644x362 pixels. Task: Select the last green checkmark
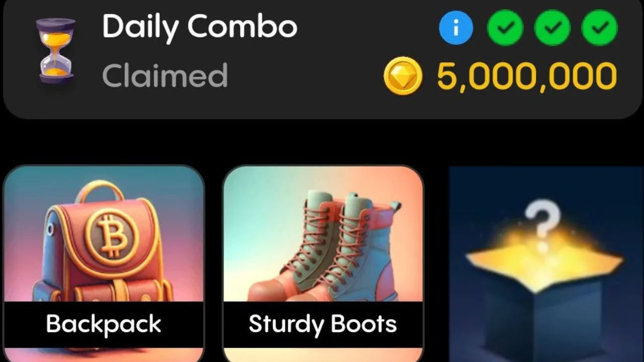600,28
